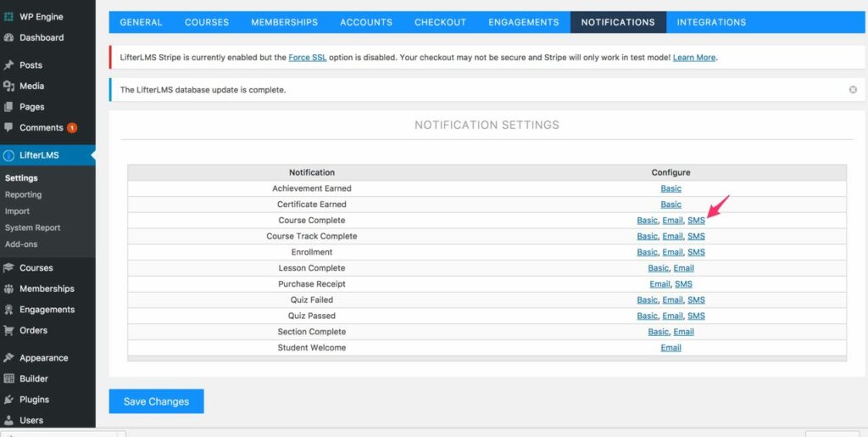Image resolution: width=868 pixels, height=437 pixels.
Task: Configure Basic for Lesson Complete
Action: 658,268
